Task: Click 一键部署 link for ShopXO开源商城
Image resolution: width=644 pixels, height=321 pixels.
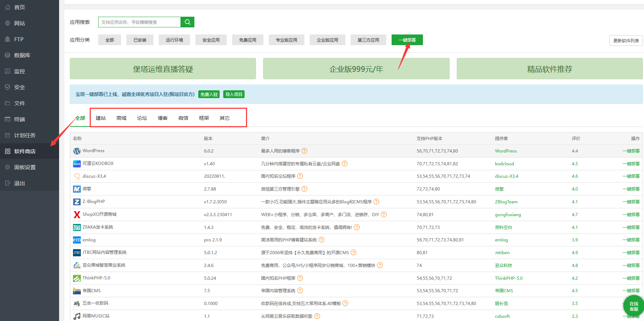Action: click(x=631, y=214)
